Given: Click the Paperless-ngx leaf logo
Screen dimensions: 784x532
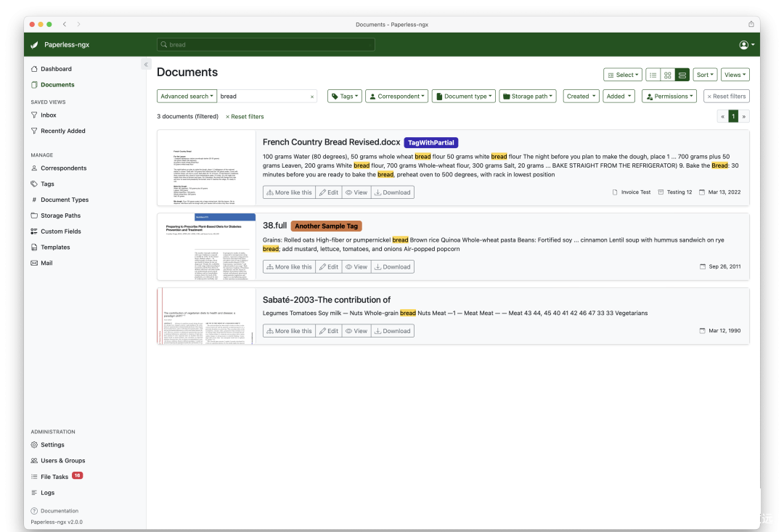Looking at the screenshot, I should click(x=35, y=45).
